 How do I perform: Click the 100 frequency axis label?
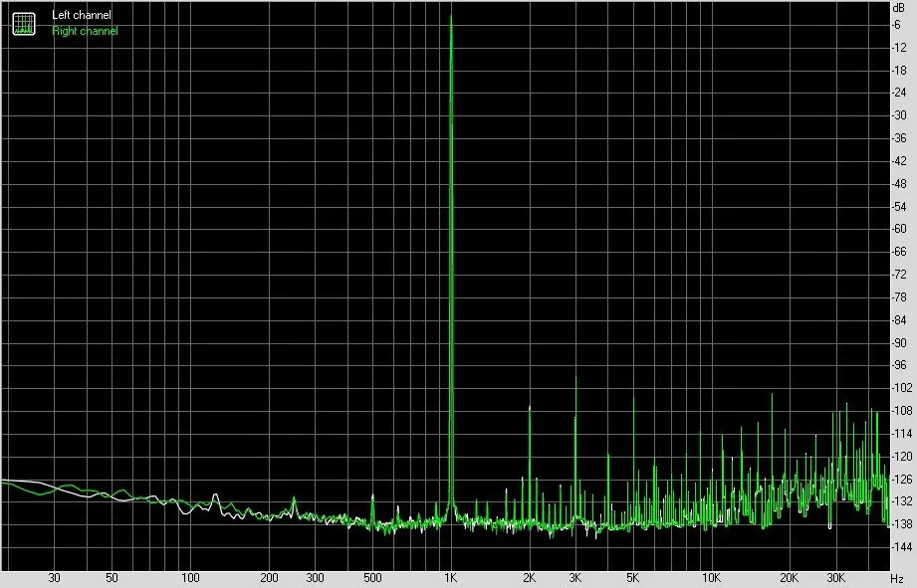pyautogui.click(x=190, y=578)
